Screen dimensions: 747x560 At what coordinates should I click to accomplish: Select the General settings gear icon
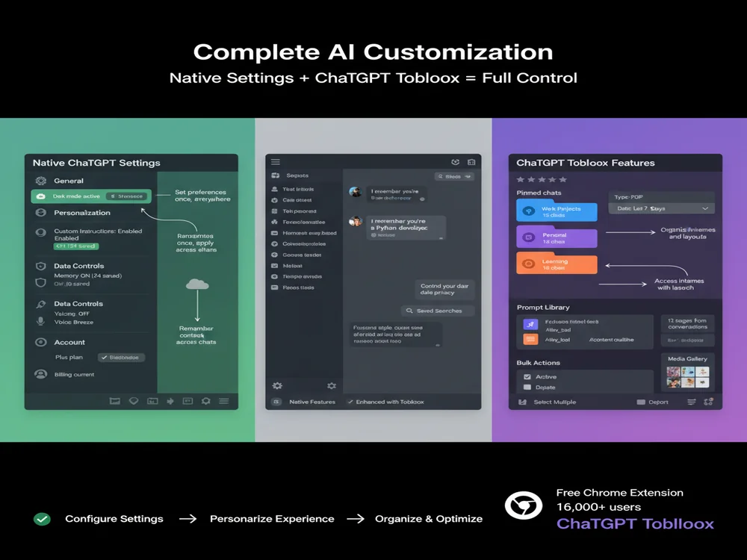(39, 181)
